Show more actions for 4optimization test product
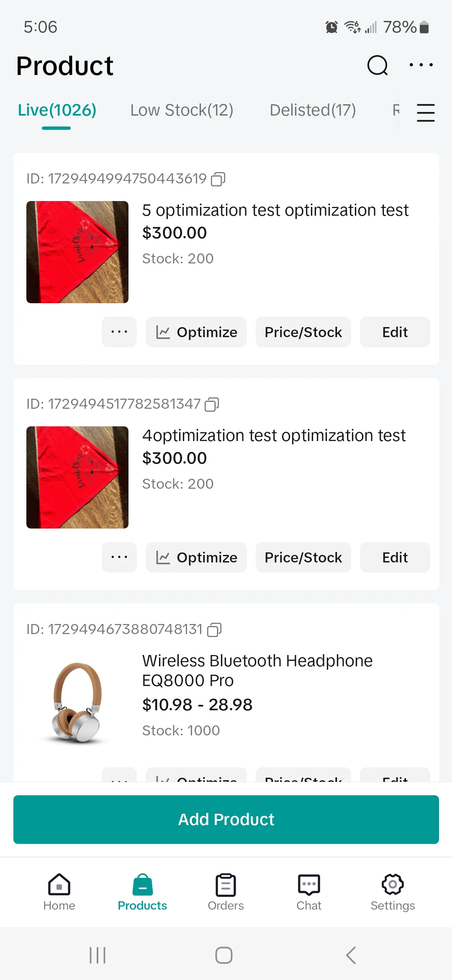This screenshot has height=980, width=452. click(119, 557)
